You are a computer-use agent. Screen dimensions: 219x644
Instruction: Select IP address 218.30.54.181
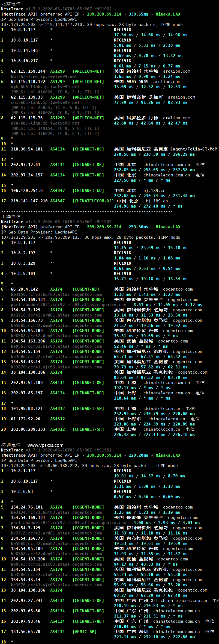click(x=27, y=149)
